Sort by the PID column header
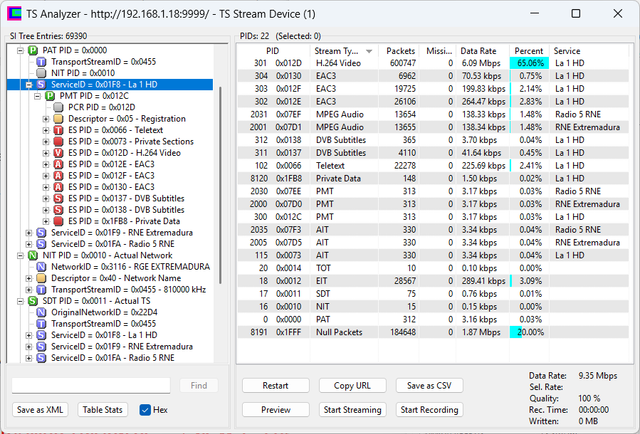640x434 pixels. pyautogui.click(x=273, y=51)
